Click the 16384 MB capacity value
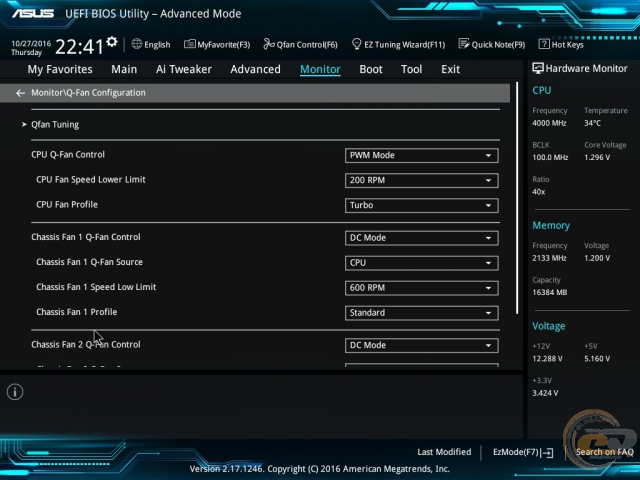 point(549,292)
